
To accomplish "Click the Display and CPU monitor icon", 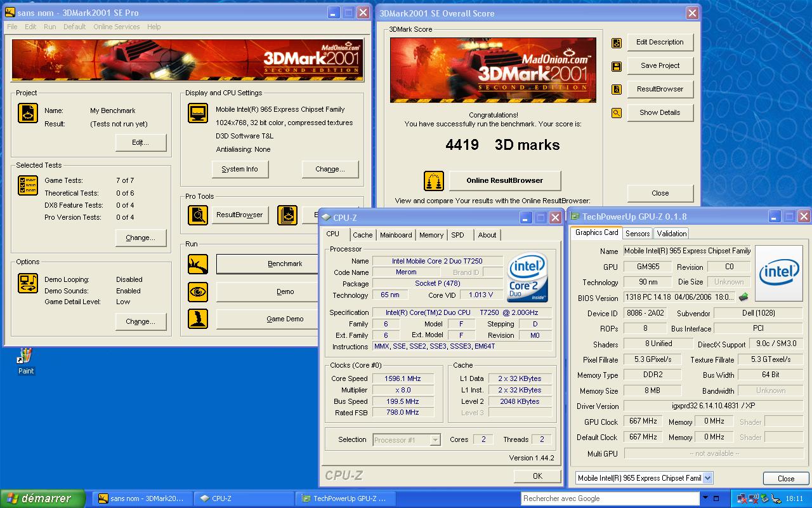I will coord(198,113).
